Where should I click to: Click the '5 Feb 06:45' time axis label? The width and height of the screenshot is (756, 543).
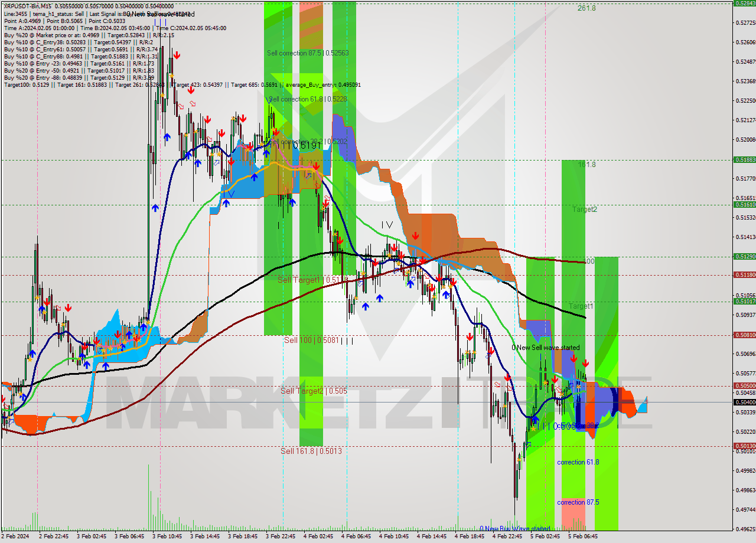[x=582, y=537]
